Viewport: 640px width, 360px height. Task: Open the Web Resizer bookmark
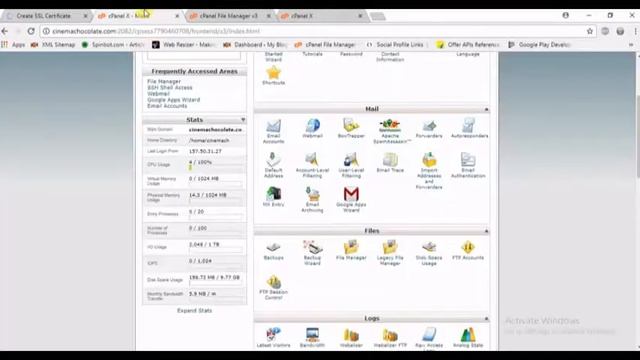pos(184,44)
